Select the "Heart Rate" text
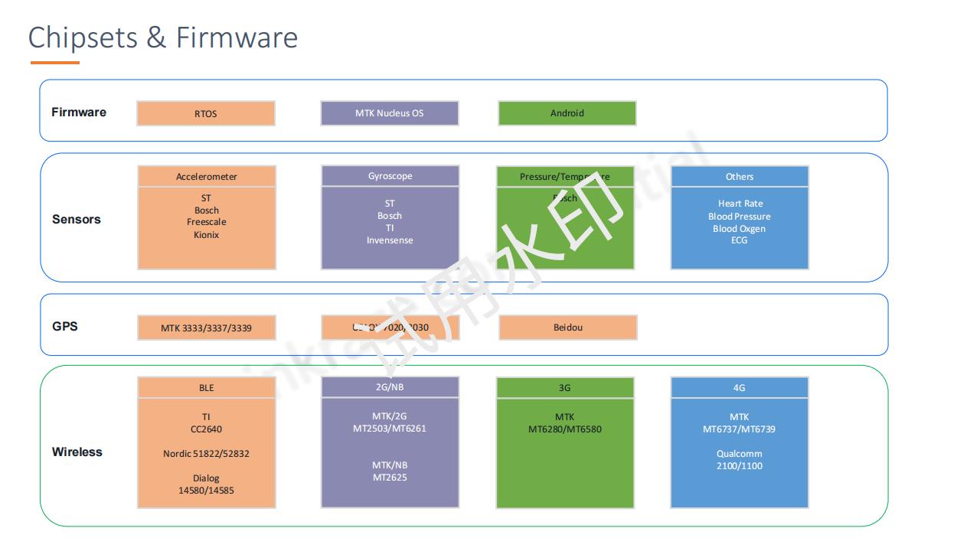The width and height of the screenshot is (980, 551). (x=740, y=204)
